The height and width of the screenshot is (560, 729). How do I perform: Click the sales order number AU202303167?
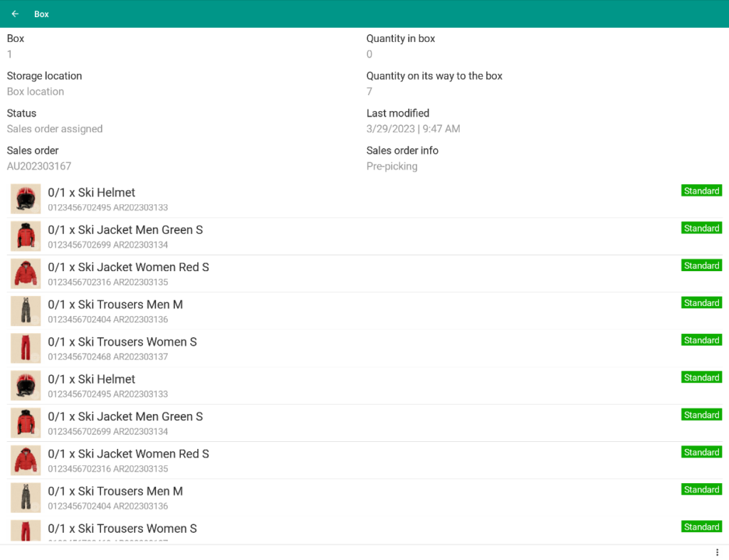[39, 167]
